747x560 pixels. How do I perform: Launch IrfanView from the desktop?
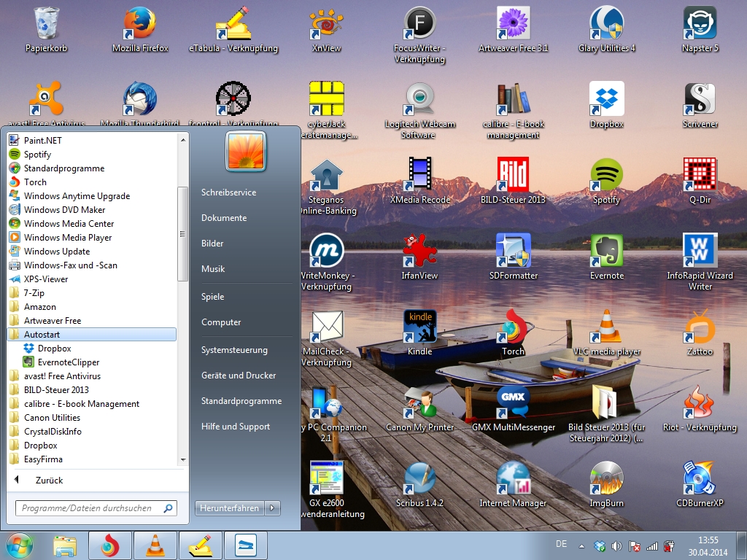(419, 256)
